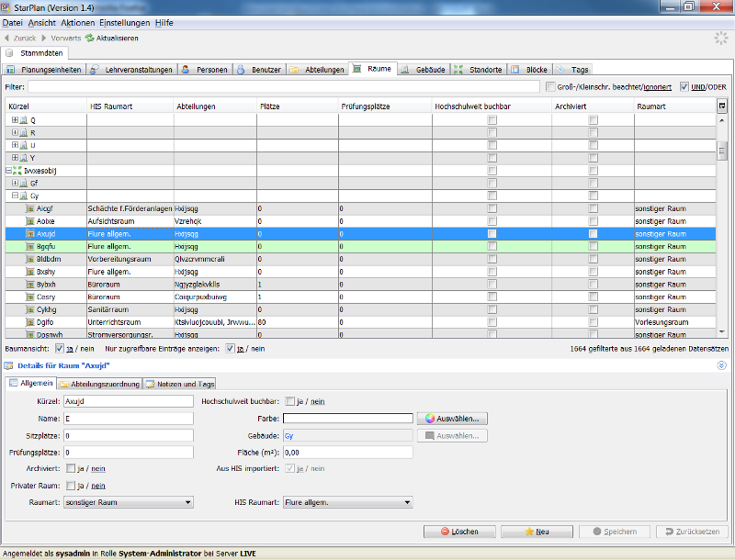Toggle Groß-/Kleinschreibung beachtet checkbox

550,86
